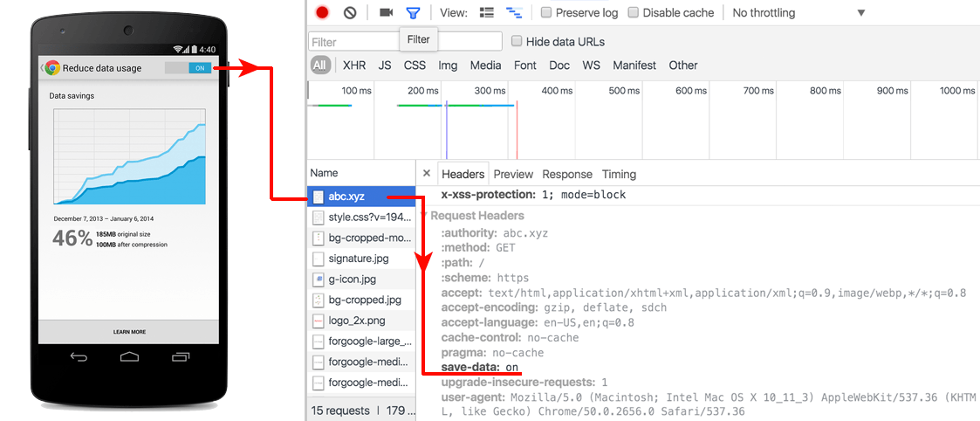Screen dimensions: 980x421
Task: Click the data savings chart on phone
Action: coord(129,156)
